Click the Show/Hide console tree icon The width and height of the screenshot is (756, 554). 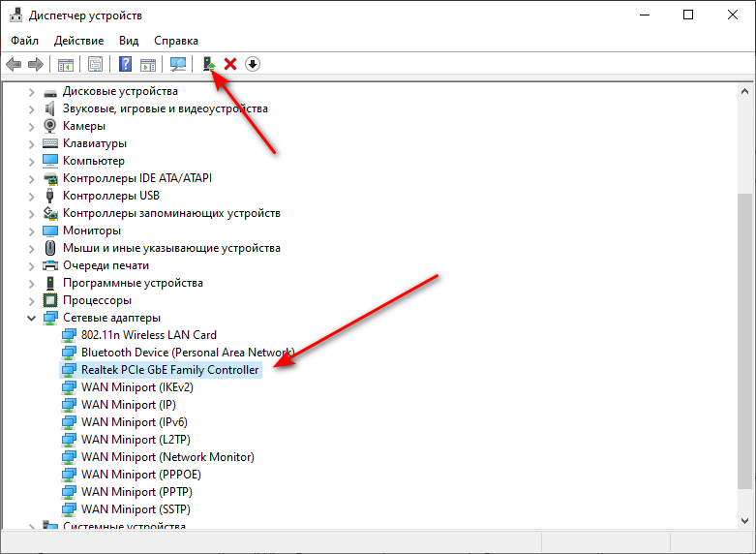click(x=66, y=64)
